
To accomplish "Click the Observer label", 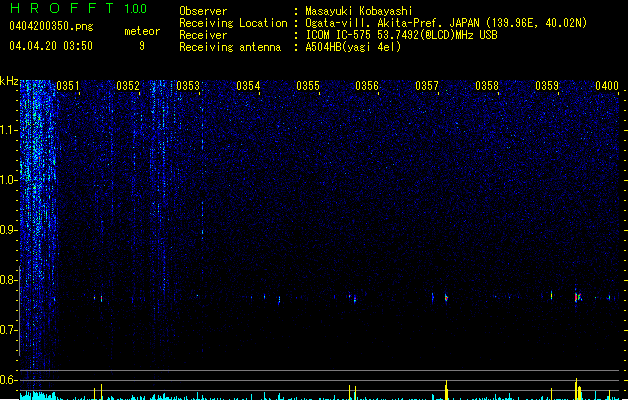I will pos(203,11).
